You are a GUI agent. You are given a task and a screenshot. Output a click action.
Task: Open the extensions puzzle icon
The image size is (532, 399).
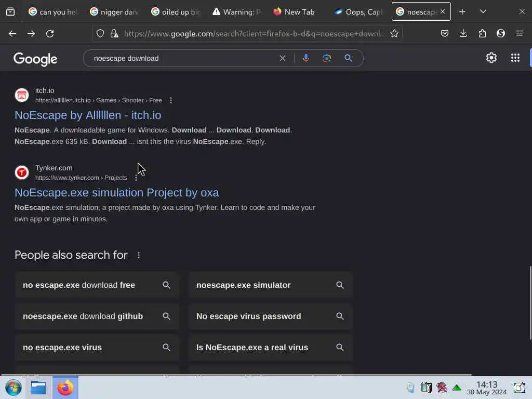click(482, 33)
